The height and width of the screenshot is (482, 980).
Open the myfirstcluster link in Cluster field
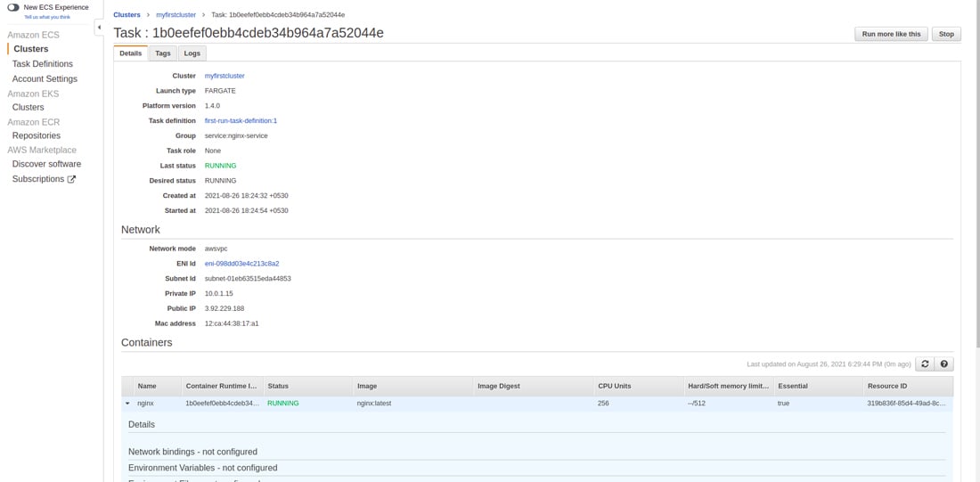click(225, 76)
